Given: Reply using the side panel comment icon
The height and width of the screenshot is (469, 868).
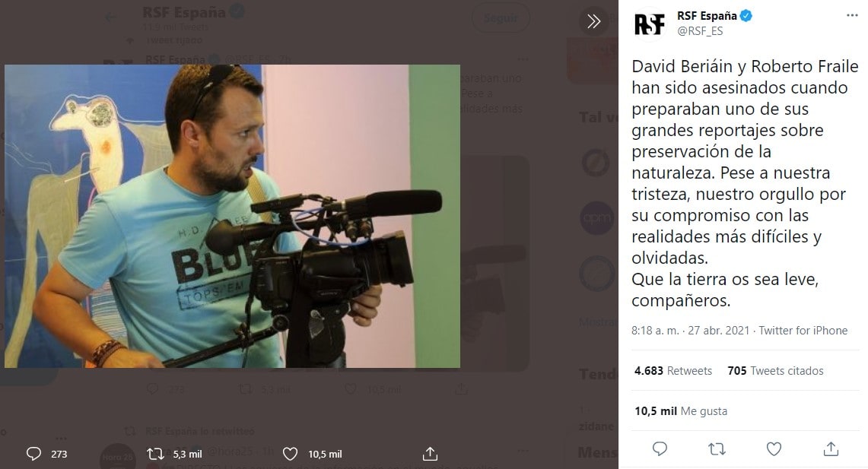Looking at the screenshot, I should coord(660,448).
